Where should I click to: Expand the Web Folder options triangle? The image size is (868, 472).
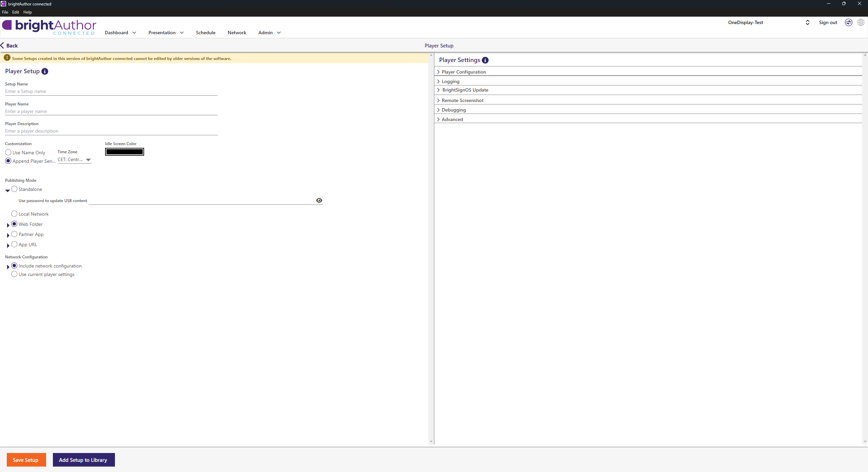[x=8, y=225]
